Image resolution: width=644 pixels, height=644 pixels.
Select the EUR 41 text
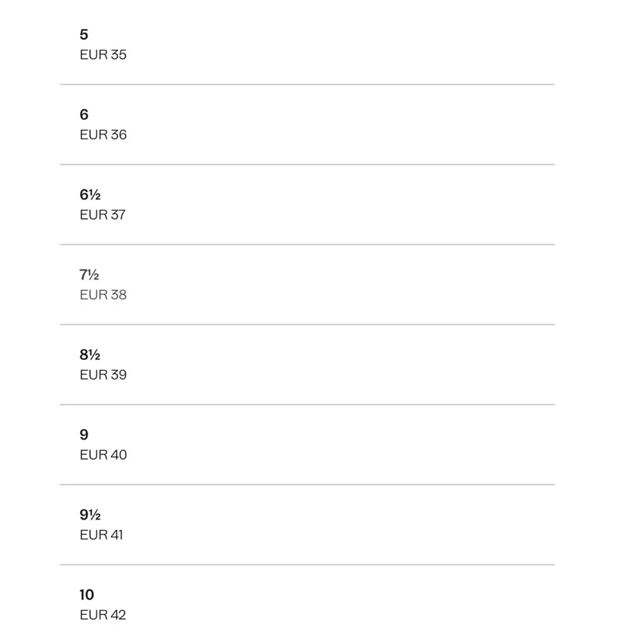click(x=101, y=535)
